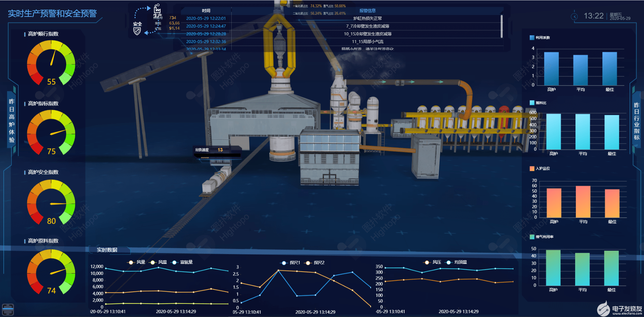Click the 高炉指标指数 section heading
Image resolution: width=644 pixels, height=317 pixels.
[x=43, y=104]
